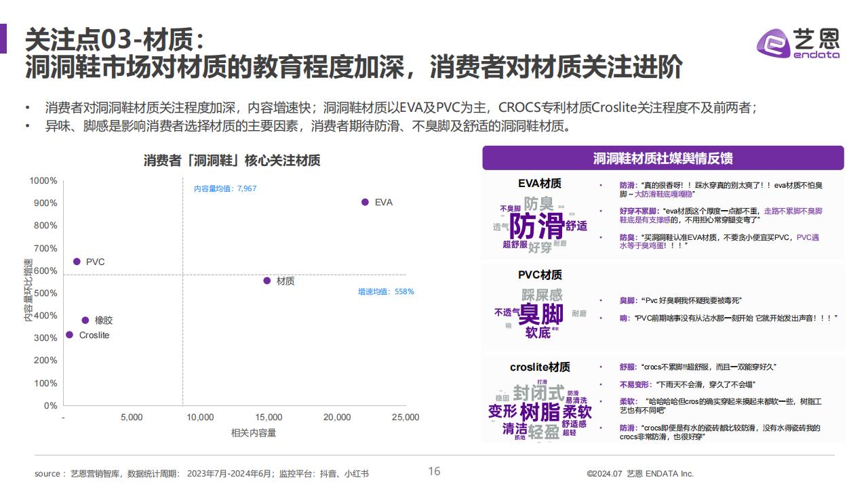Select the 材质 data point
The width and height of the screenshot is (868, 488).
coord(267,281)
